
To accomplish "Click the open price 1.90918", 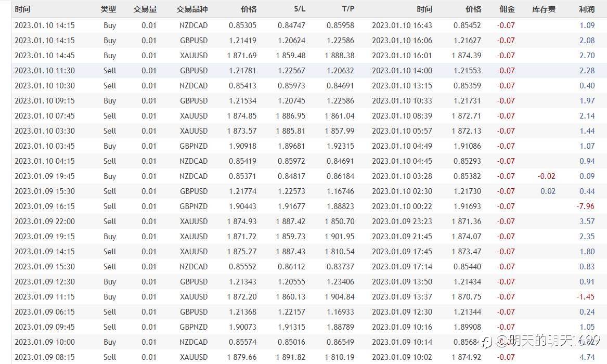I will pos(242,146).
